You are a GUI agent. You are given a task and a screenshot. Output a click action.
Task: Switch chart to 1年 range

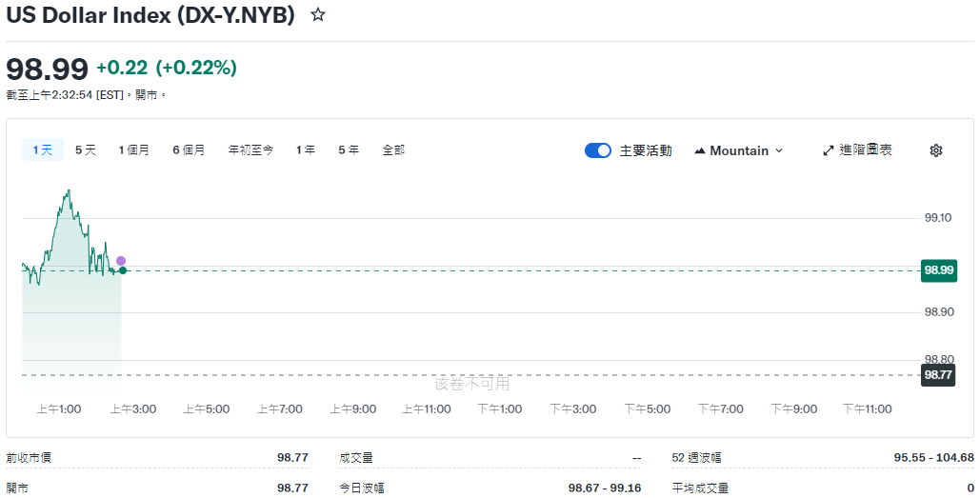point(306,149)
